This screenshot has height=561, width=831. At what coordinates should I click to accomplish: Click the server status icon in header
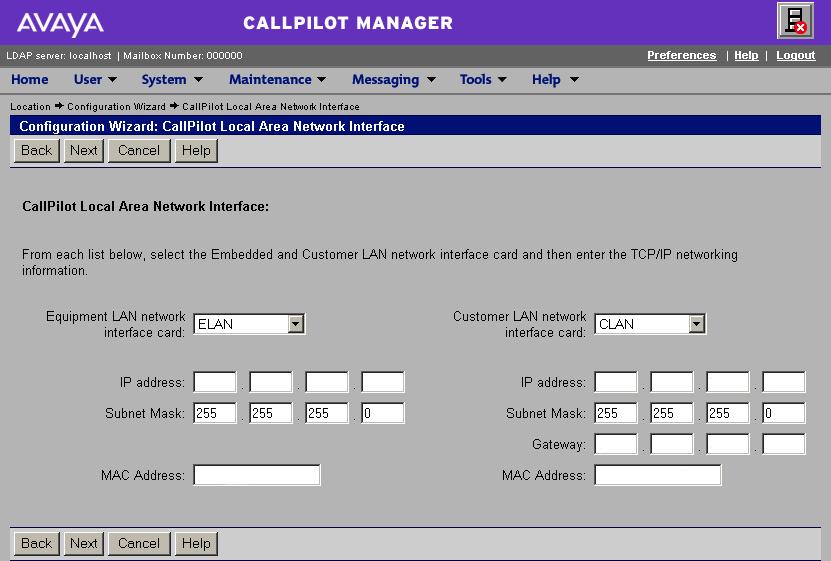click(795, 21)
